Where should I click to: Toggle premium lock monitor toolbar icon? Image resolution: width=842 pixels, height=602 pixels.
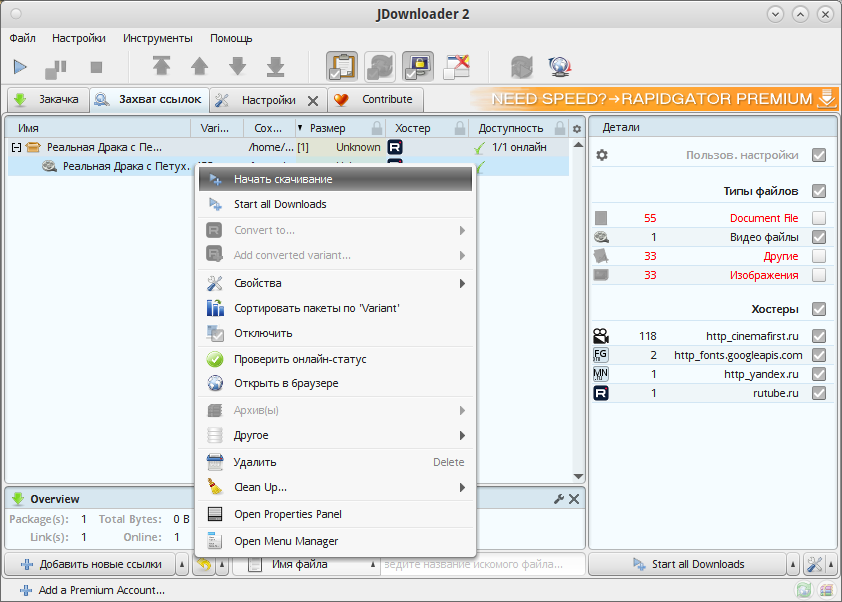coord(418,67)
